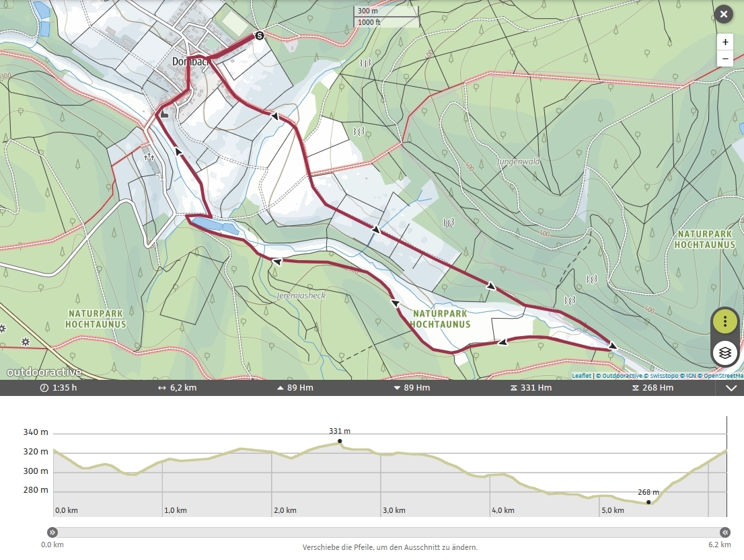Zoom in the map with plus button
The width and height of the screenshot is (744, 560).
pyautogui.click(x=724, y=42)
